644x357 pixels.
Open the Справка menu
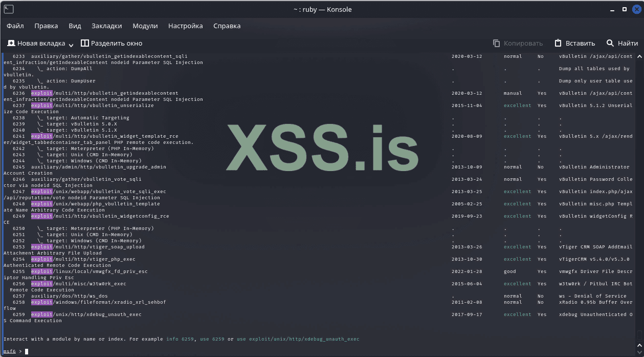pos(227,26)
